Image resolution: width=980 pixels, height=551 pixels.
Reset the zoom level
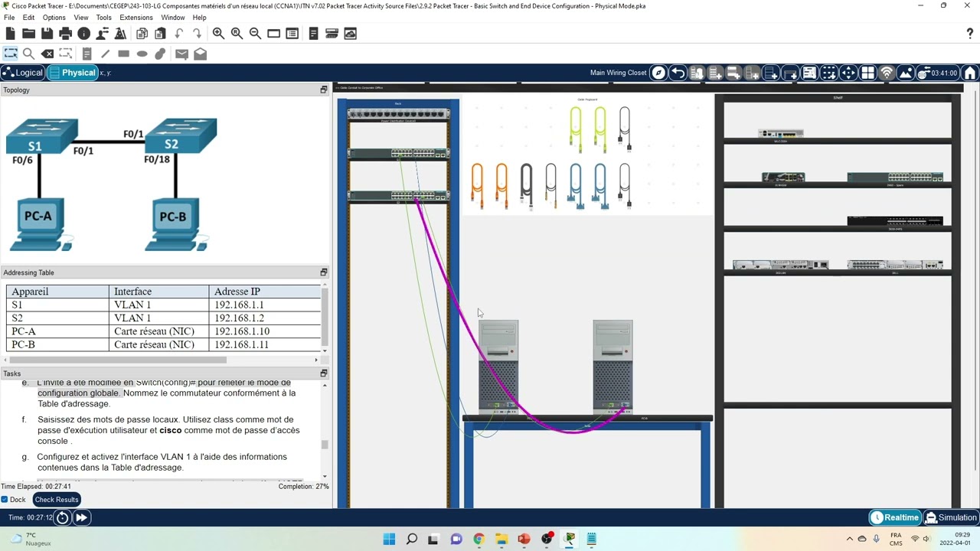tap(237, 34)
